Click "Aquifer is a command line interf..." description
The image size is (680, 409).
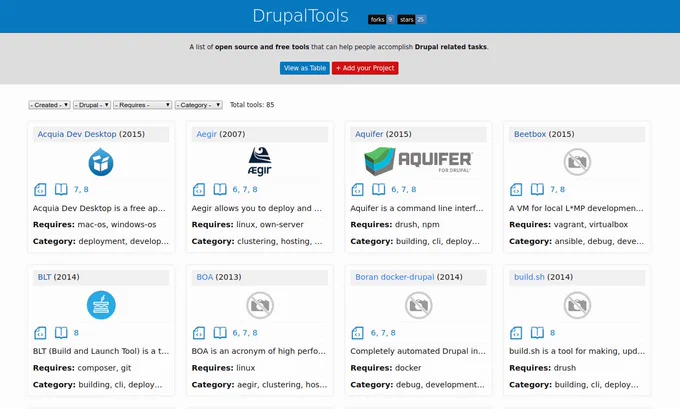tap(417, 208)
